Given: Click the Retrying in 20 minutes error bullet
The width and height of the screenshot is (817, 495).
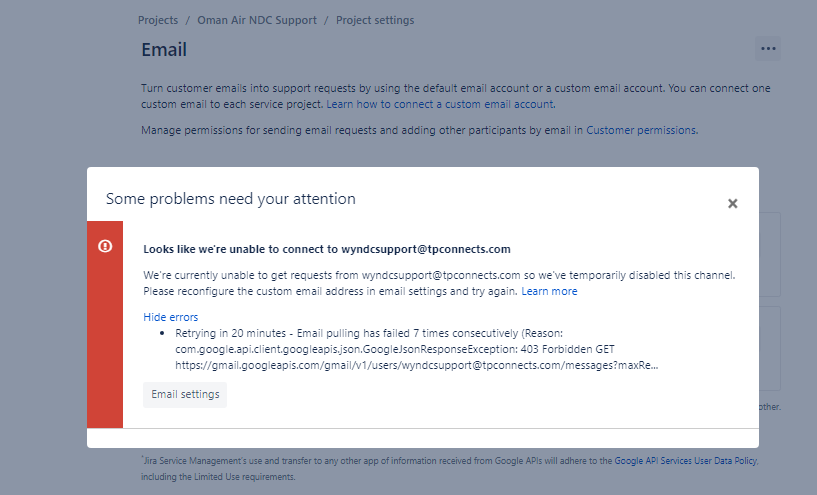Looking at the screenshot, I should (369, 333).
